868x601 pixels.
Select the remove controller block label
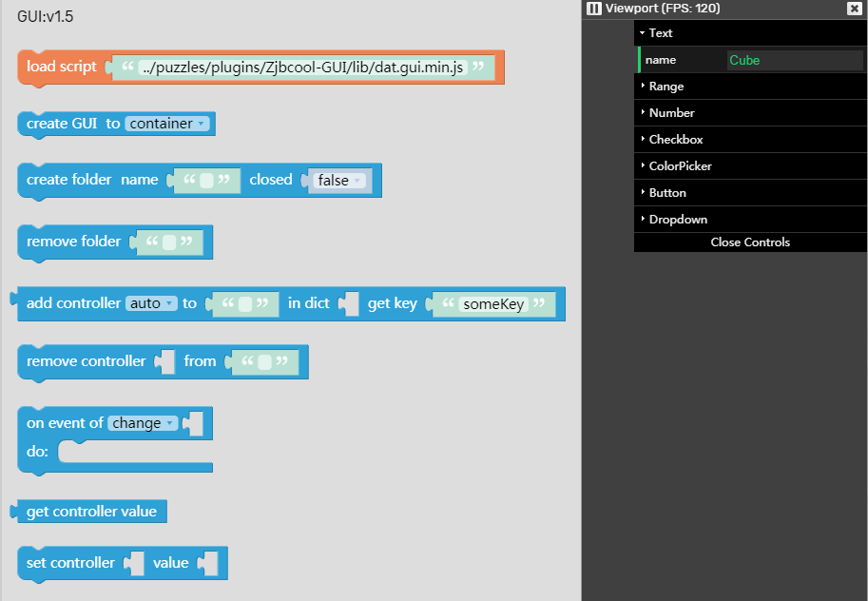86,361
